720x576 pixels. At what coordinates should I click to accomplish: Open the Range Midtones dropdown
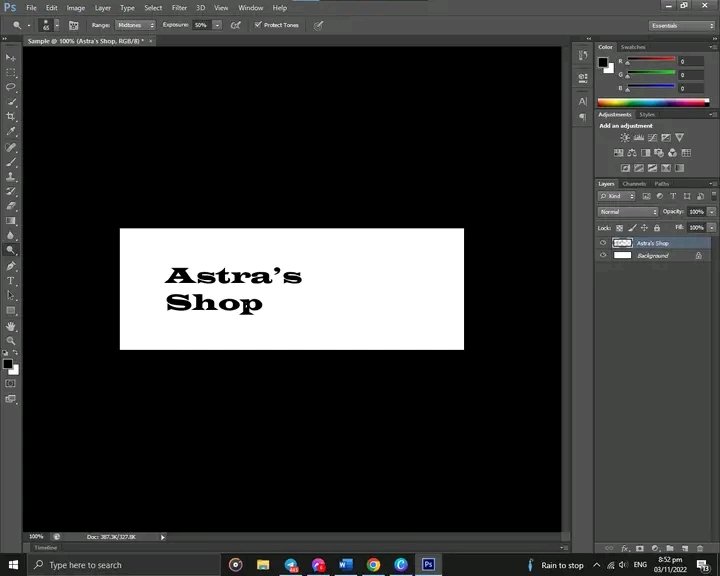(x=135, y=25)
